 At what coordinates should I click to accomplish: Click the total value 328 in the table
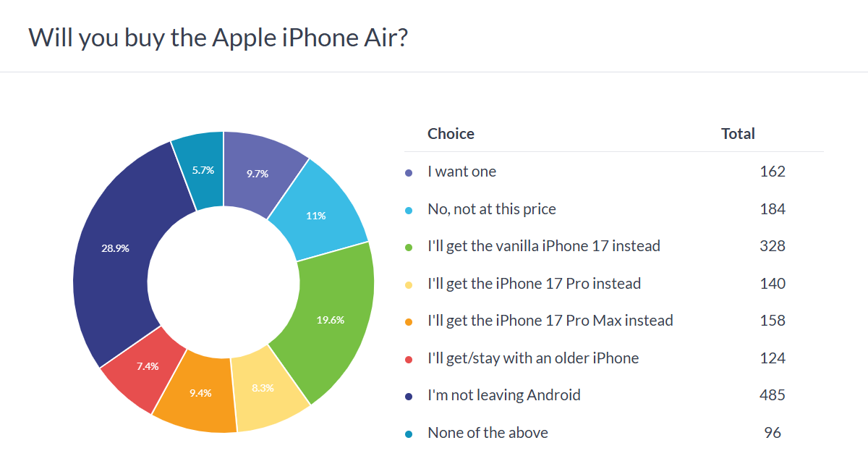coord(773,246)
